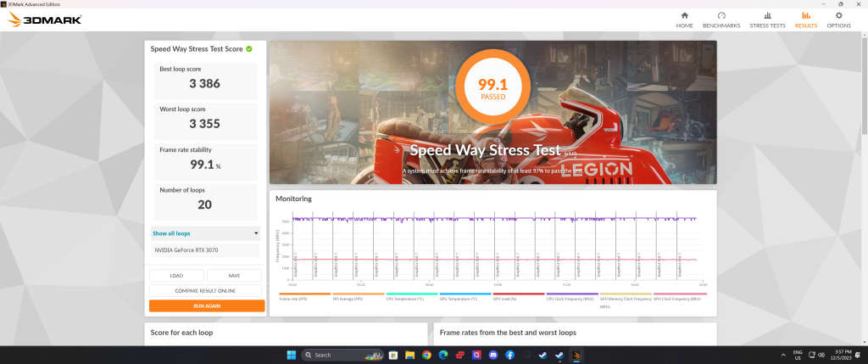
Task: Click the best loop score value 3 386
Action: (x=205, y=84)
